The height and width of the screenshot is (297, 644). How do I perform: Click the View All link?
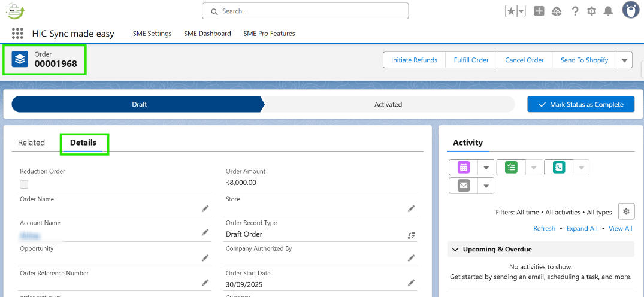(x=621, y=228)
